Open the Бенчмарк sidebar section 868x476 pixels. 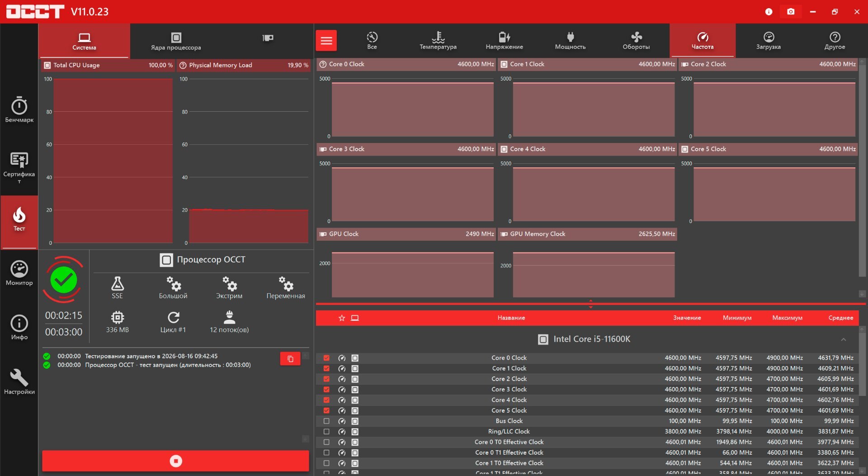coord(19,109)
